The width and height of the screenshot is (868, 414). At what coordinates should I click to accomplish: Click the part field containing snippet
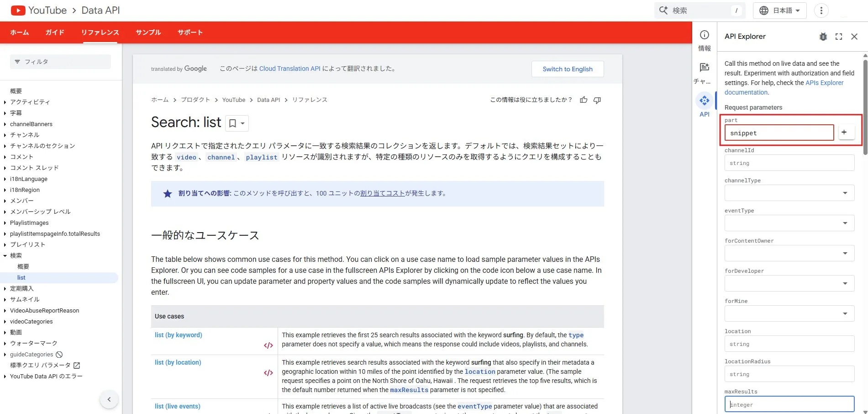[779, 133]
